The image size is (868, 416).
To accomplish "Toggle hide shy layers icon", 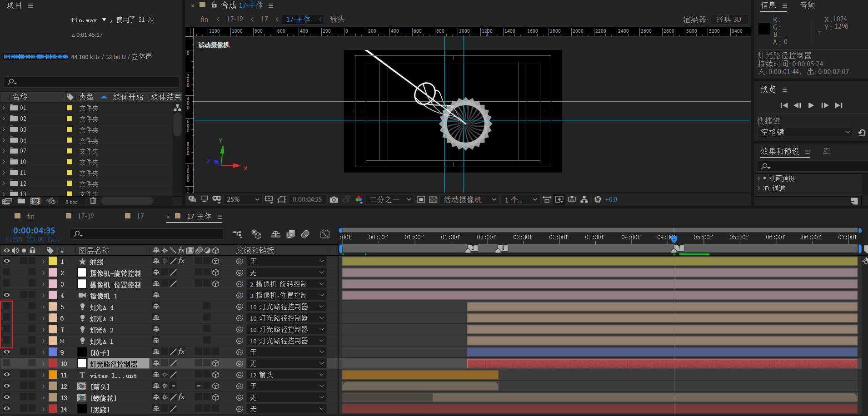I will [275, 234].
